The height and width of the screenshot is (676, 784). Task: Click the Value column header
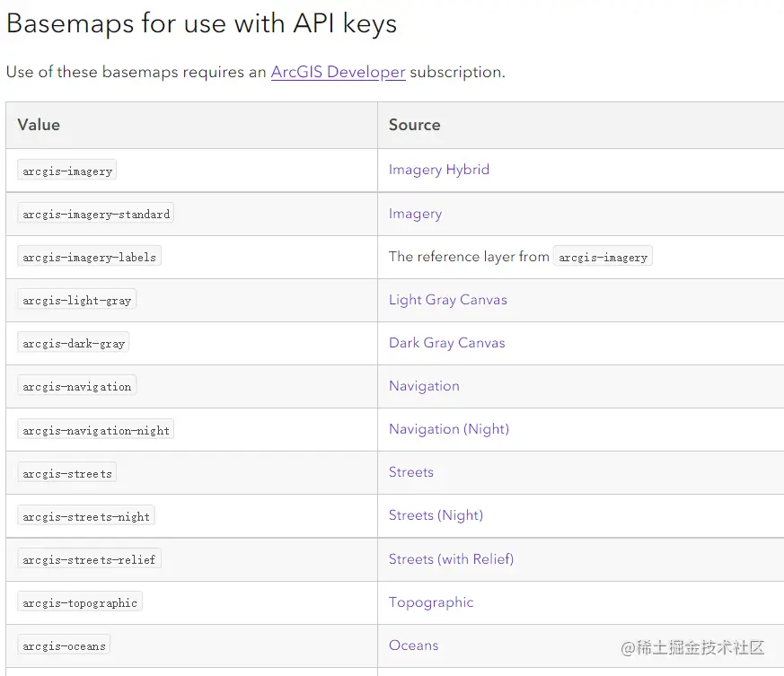(x=39, y=125)
